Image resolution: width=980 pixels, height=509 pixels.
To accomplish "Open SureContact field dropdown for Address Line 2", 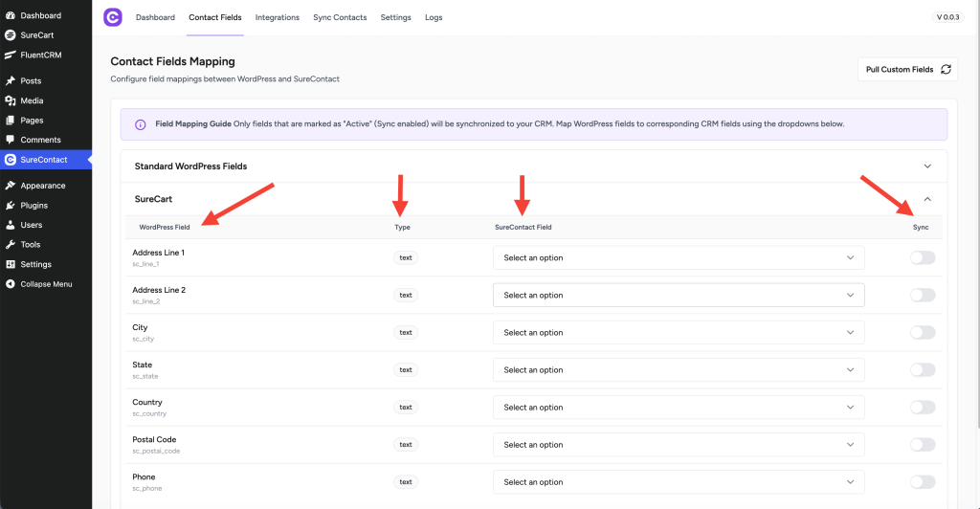I will pos(679,295).
